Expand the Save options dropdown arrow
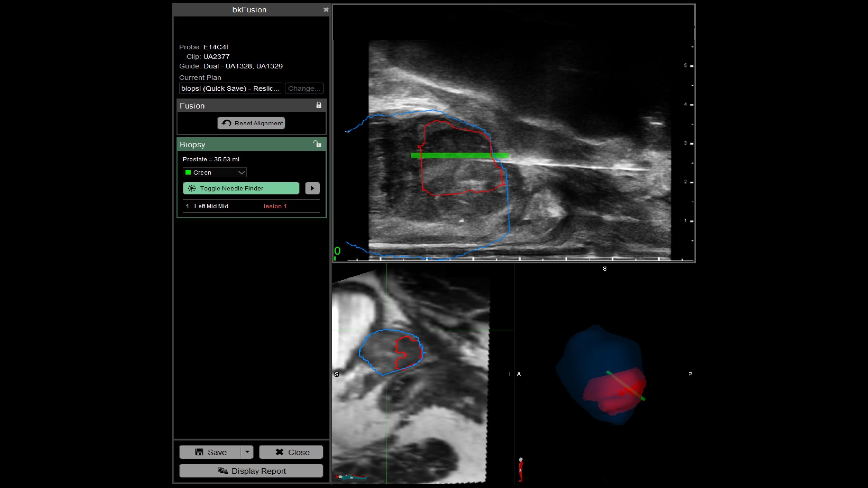Viewport: 868px width, 488px height. (x=247, y=452)
